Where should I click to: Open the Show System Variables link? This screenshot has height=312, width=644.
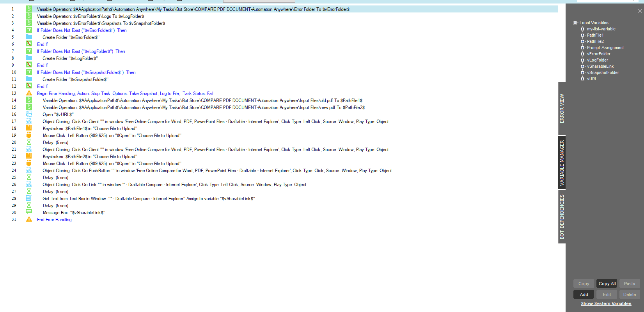(x=606, y=303)
